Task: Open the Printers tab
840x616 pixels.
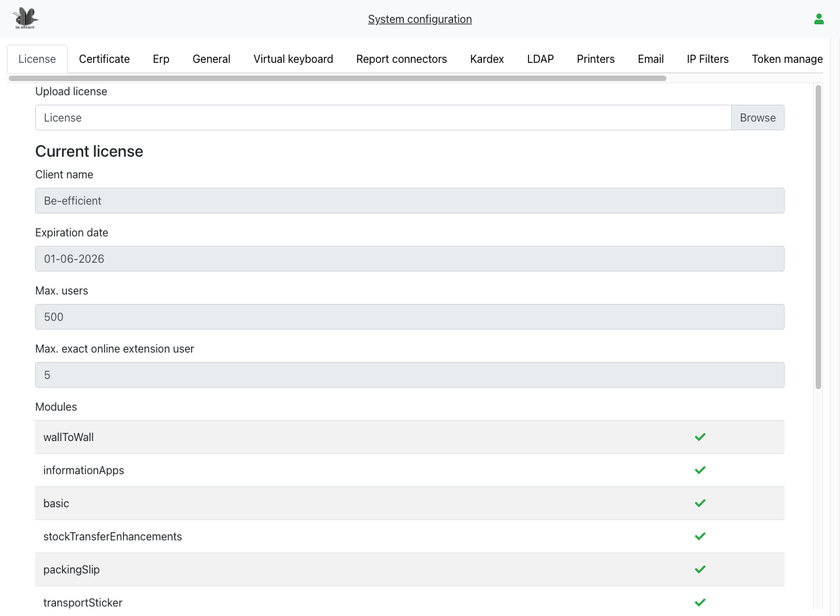Action: [x=596, y=59]
